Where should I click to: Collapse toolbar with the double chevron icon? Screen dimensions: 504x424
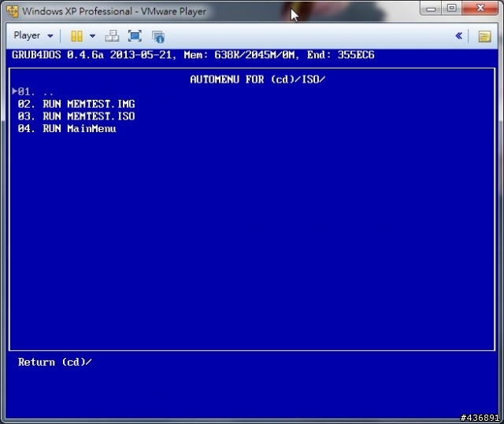click(458, 35)
